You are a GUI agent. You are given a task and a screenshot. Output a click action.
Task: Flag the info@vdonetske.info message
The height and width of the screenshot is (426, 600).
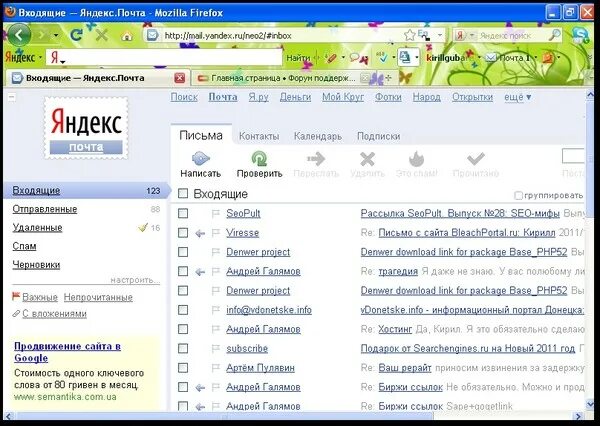pos(216,310)
